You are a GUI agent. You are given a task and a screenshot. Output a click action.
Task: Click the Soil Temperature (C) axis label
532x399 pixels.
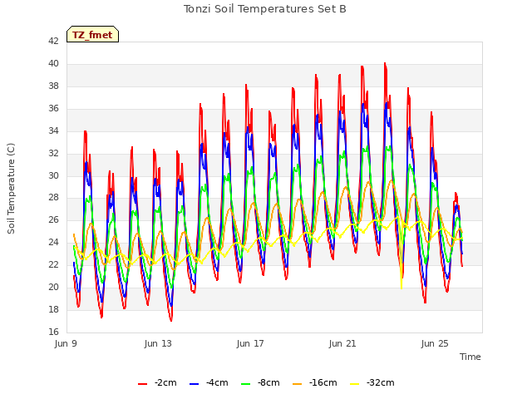11,189
